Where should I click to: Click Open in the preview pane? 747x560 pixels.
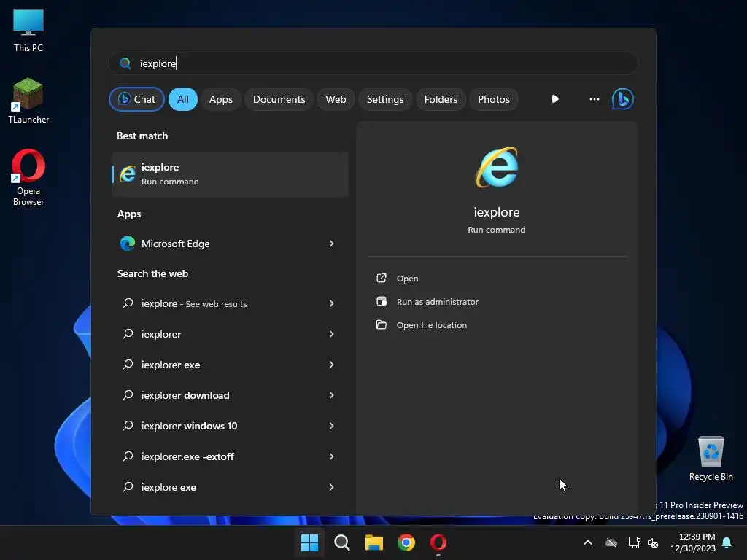point(407,278)
